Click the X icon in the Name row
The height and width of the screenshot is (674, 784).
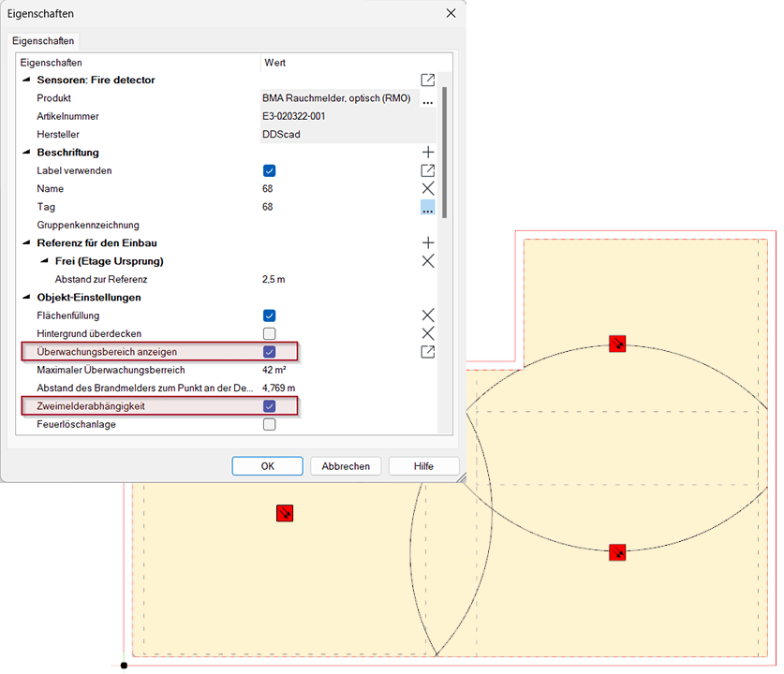click(x=428, y=188)
